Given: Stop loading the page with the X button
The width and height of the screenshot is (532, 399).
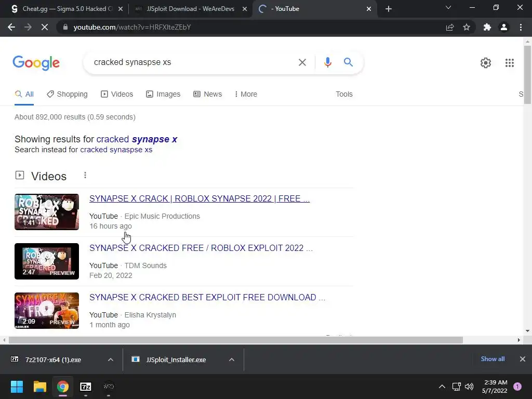Looking at the screenshot, I should click(45, 27).
